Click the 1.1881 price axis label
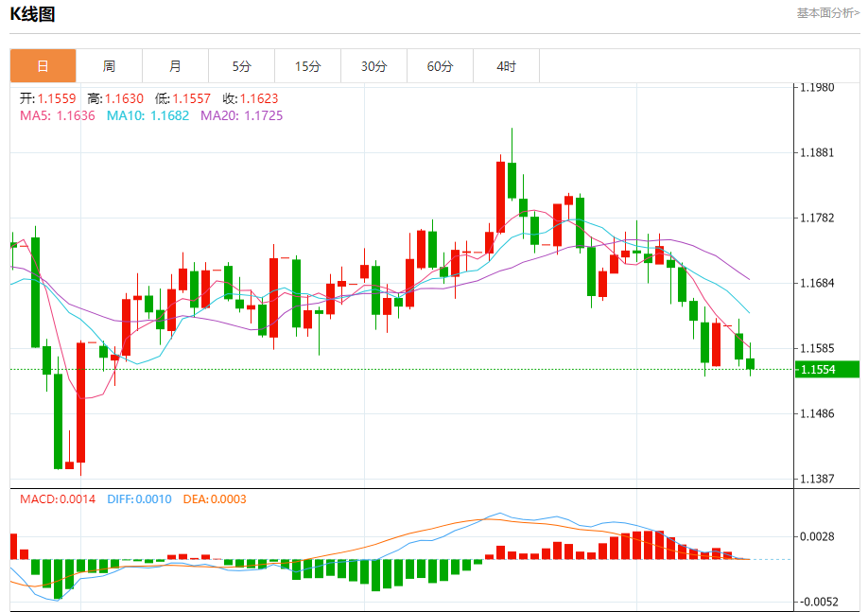 coord(817,152)
